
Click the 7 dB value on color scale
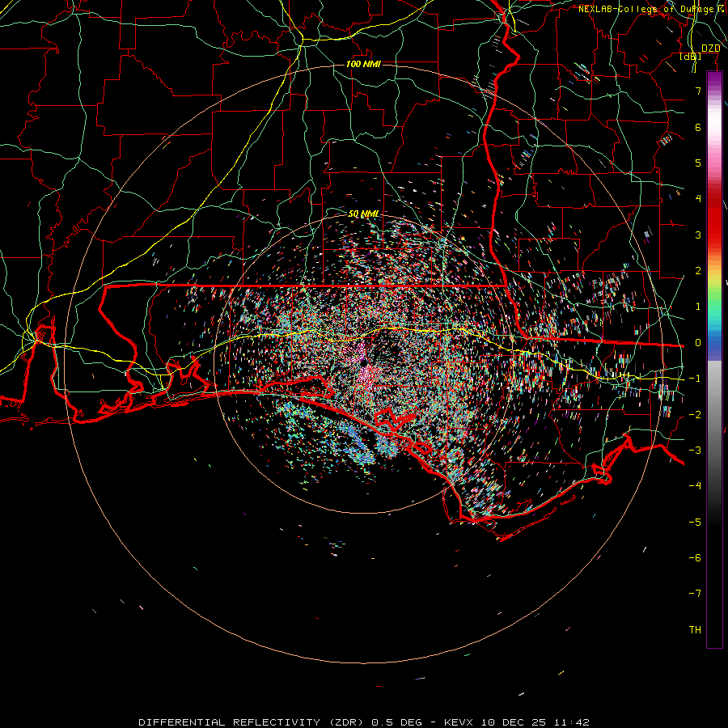coord(698,91)
